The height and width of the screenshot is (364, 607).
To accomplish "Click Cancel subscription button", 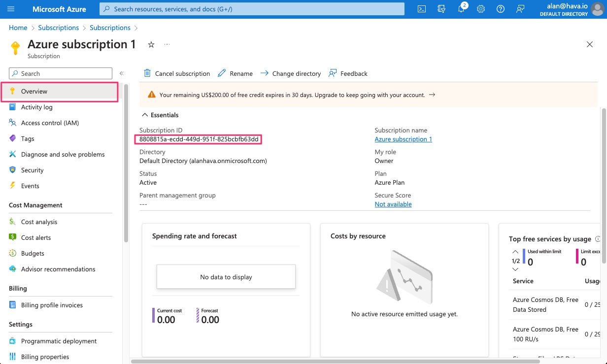I will (177, 73).
